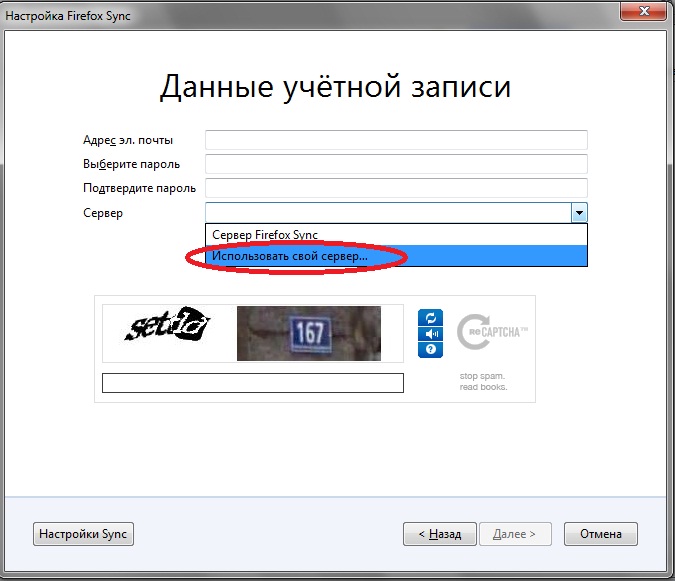
Task: Open reCAPTCHA help question mark icon
Action: point(429,349)
